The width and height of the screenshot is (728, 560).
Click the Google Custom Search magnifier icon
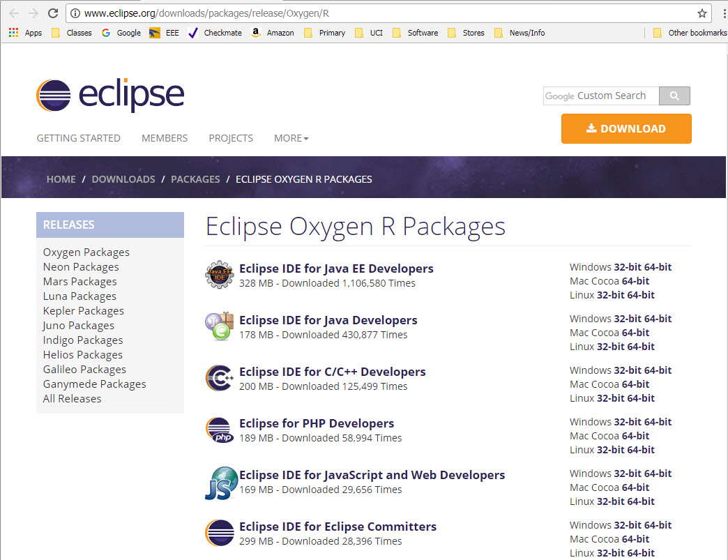click(674, 96)
